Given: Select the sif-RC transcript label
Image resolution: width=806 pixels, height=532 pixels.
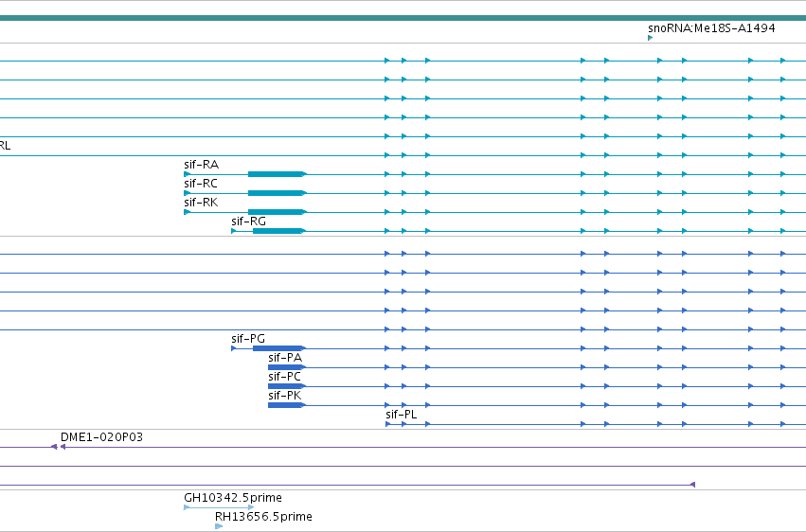Looking at the screenshot, I should click(201, 184).
